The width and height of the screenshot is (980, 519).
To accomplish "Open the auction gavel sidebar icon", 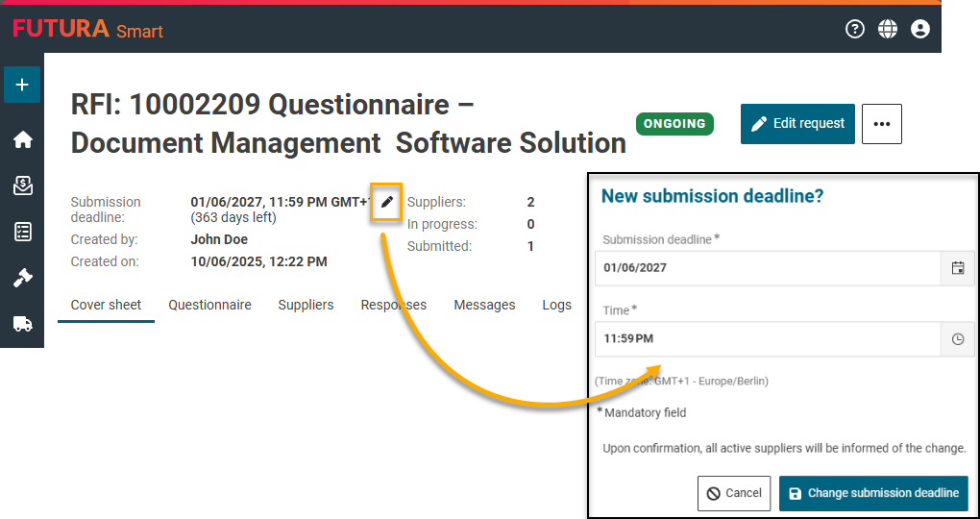I will click(x=22, y=278).
